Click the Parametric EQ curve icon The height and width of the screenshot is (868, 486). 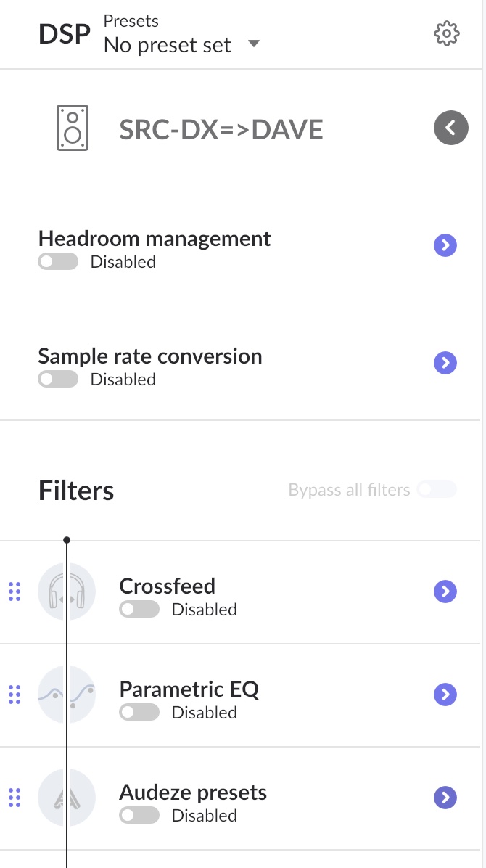pos(67,695)
